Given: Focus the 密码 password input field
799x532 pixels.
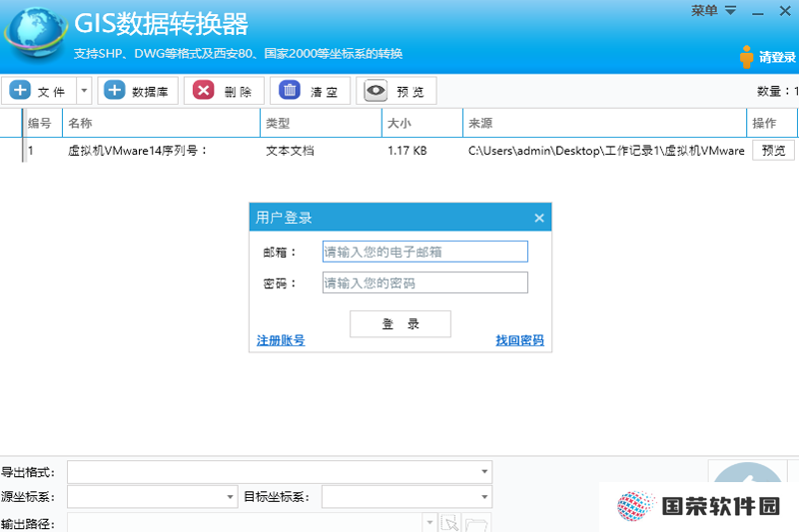Looking at the screenshot, I should (x=425, y=282).
